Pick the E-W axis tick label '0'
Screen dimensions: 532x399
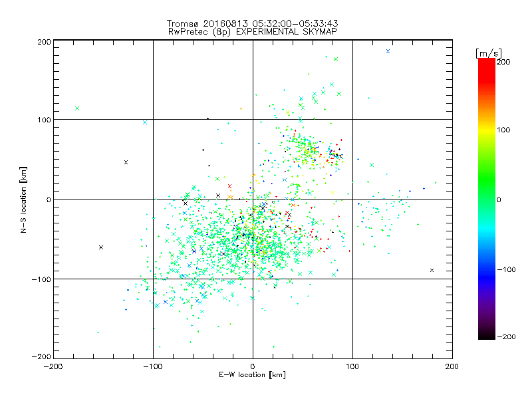click(x=253, y=366)
